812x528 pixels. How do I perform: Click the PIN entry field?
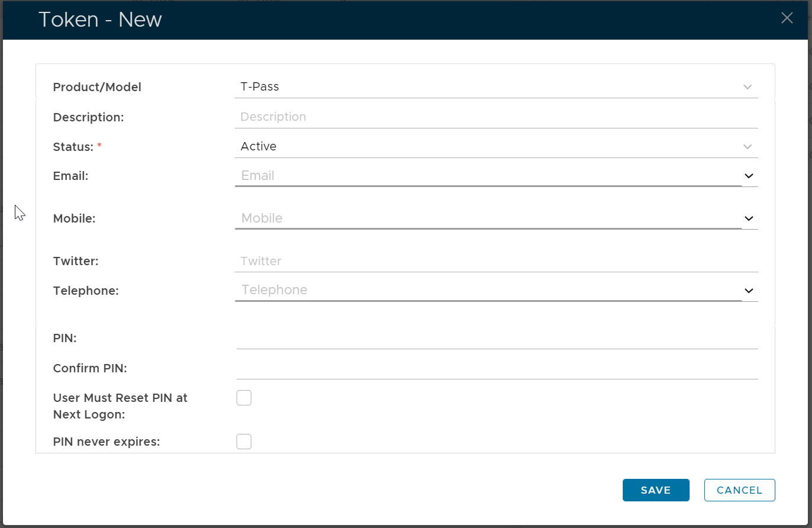[x=497, y=339]
